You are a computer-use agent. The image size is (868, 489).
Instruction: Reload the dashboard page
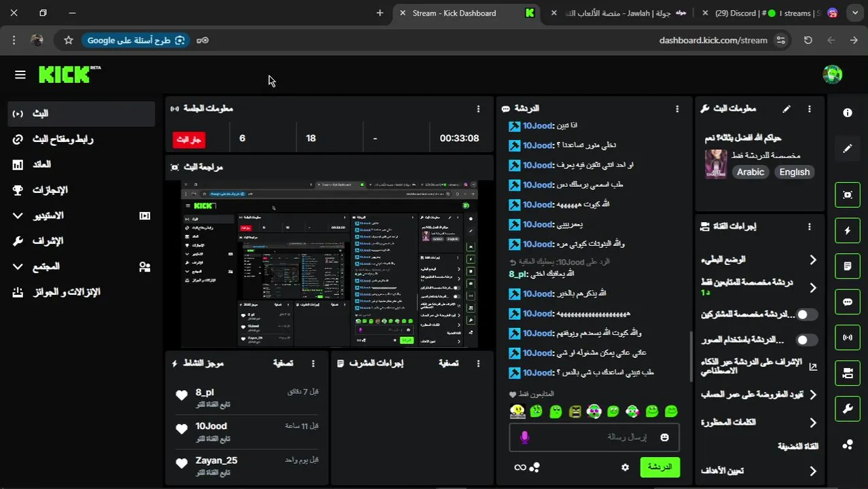point(808,40)
